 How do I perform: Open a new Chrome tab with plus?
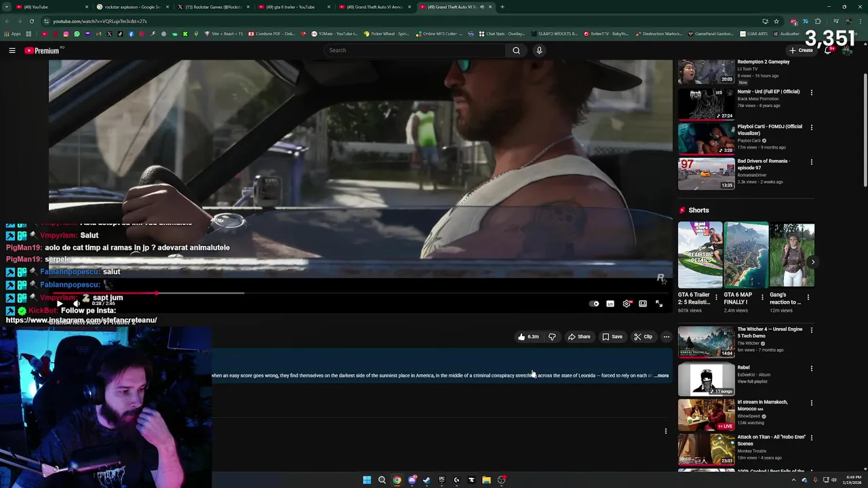tap(502, 7)
